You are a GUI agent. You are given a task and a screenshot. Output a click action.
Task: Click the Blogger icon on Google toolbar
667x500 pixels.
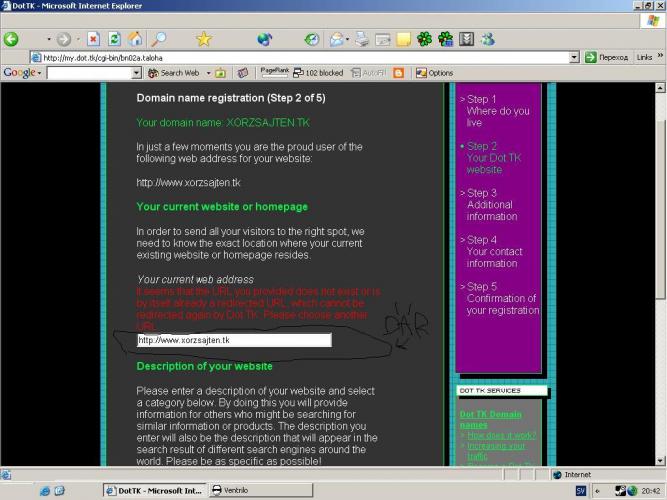[x=399, y=73]
